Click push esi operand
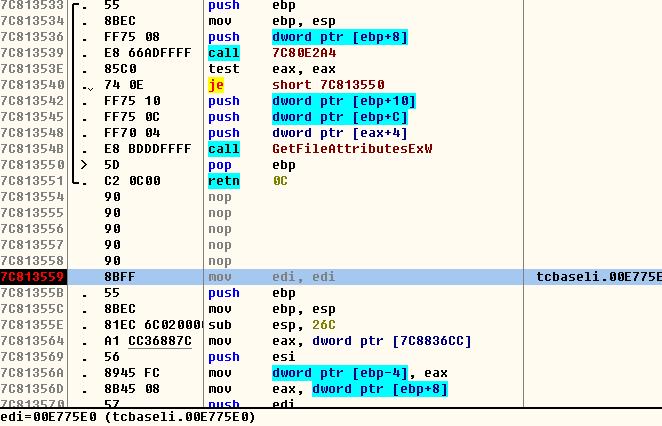Screen dimensions: 662x426 click(x=284, y=357)
